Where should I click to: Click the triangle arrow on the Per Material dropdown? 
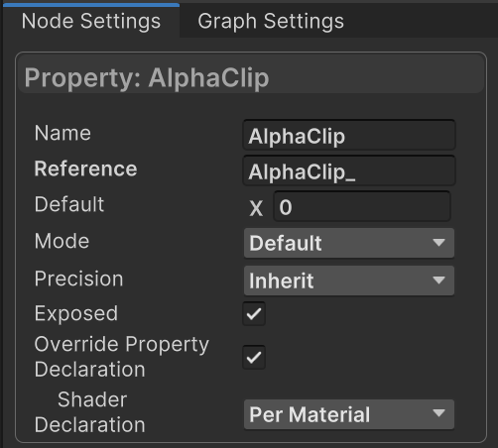[438, 413]
